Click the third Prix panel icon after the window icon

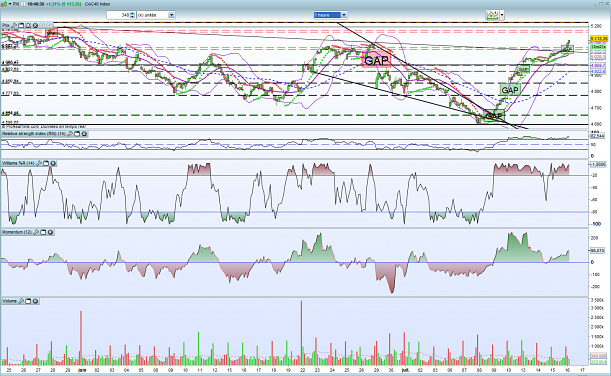pyautogui.click(x=28, y=25)
